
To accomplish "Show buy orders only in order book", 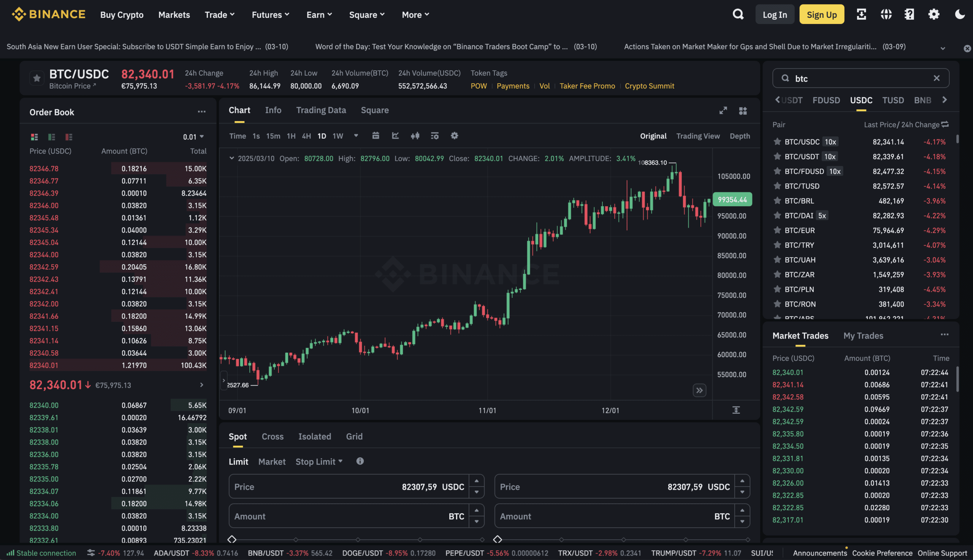I will point(52,137).
